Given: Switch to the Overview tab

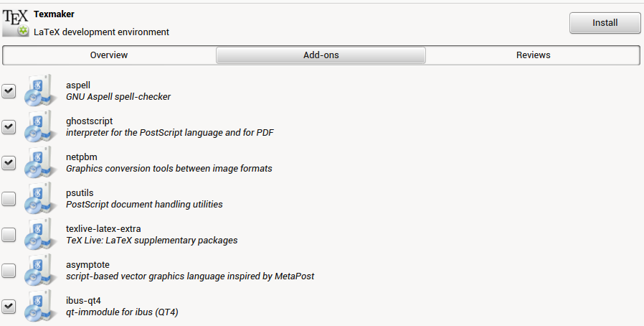Looking at the screenshot, I should point(109,55).
